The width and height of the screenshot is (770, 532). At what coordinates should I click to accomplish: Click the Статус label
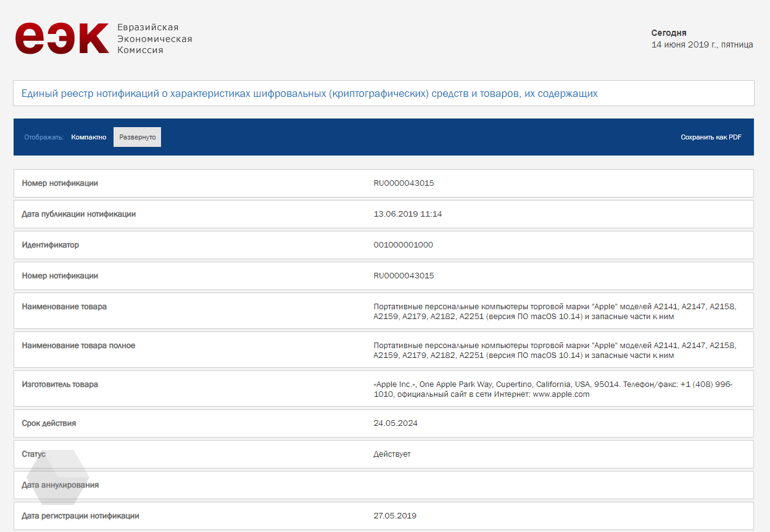click(x=34, y=454)
